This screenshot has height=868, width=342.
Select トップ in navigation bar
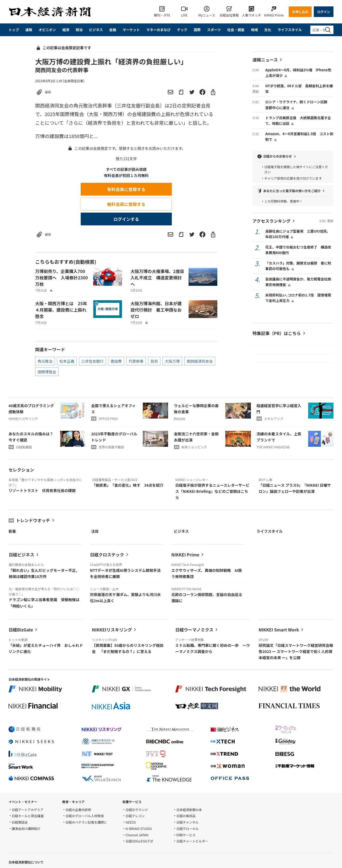pos(14,30)
